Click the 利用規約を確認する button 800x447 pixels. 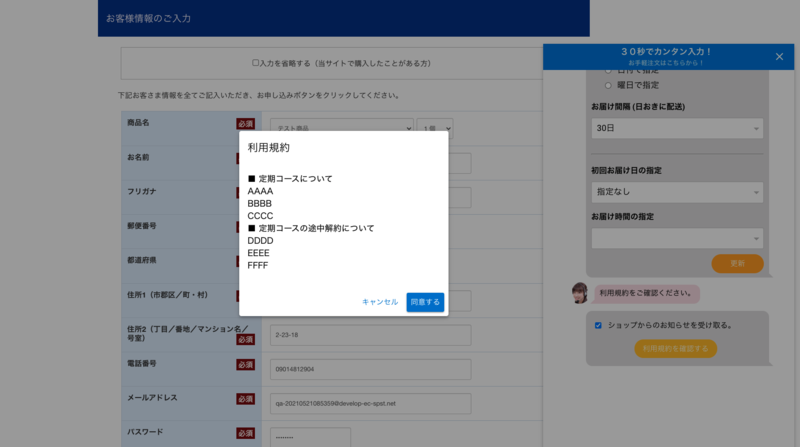[676, 349]
